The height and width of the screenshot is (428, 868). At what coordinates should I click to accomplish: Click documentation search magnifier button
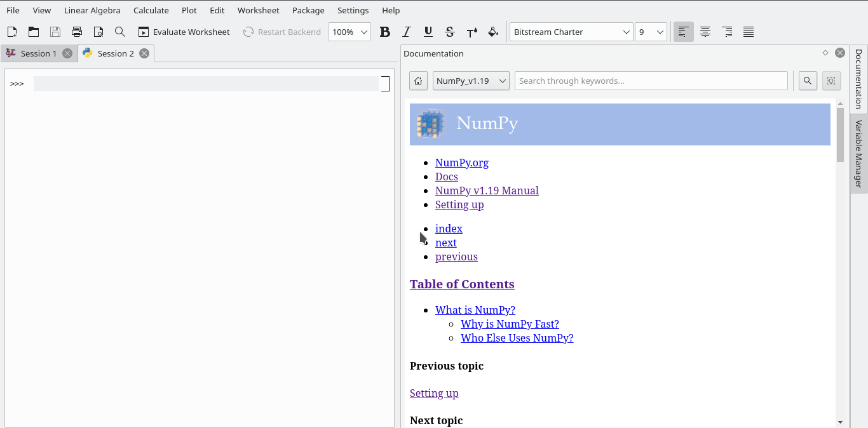(x=808, y=81)
